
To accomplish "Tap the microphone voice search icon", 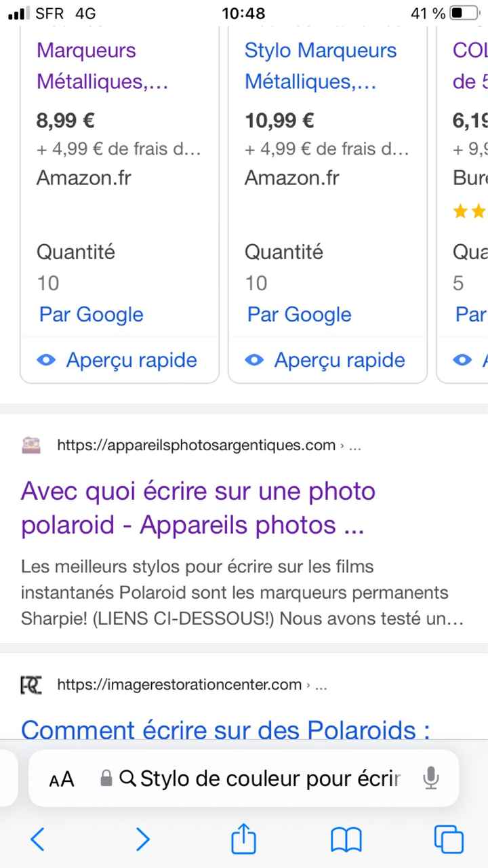I will click(430, 778).
